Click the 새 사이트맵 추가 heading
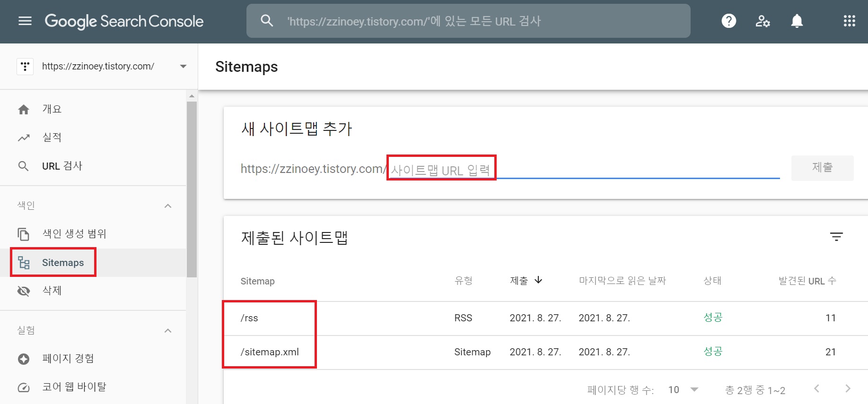 (297, 129)
